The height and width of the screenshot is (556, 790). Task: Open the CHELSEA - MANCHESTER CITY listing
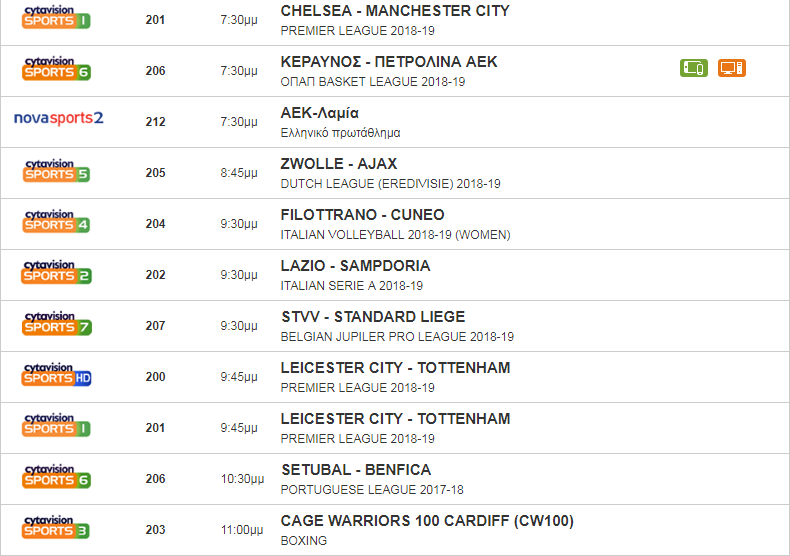tap(395, 11)
